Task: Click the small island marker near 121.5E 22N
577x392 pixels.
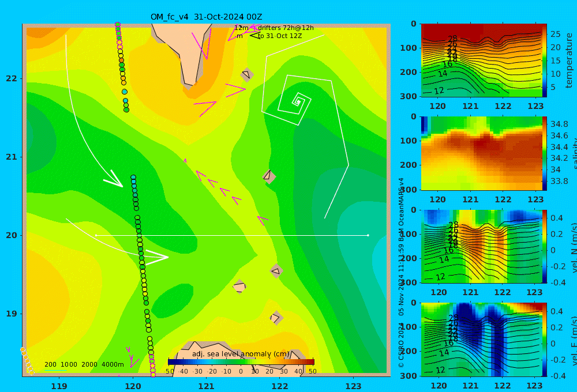Action: pyautogui.click(x=247, y=75)
